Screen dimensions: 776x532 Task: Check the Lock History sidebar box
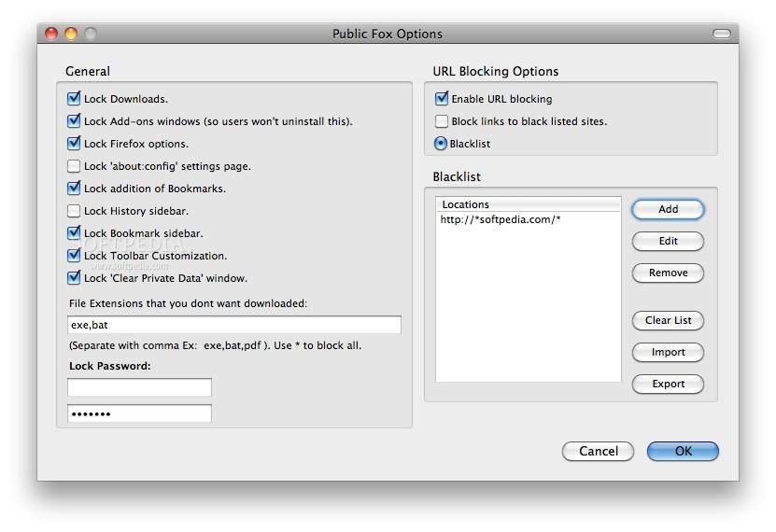pyautogui.click(x=74, y=211)
